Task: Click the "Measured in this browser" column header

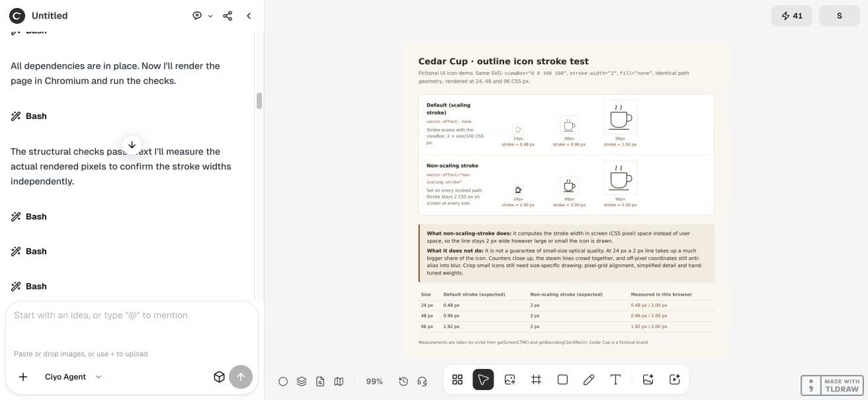Action: pyautogui.click(x=662, y=294)
